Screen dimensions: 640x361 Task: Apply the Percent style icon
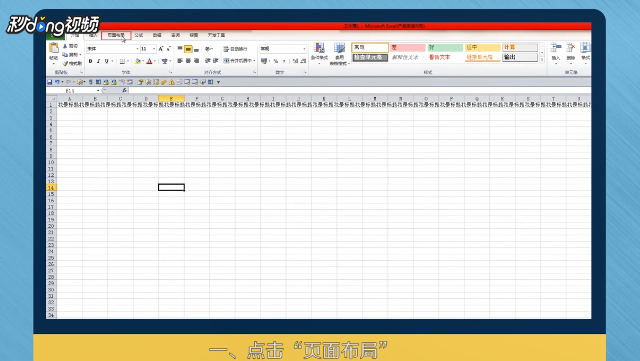coord(276,61)
